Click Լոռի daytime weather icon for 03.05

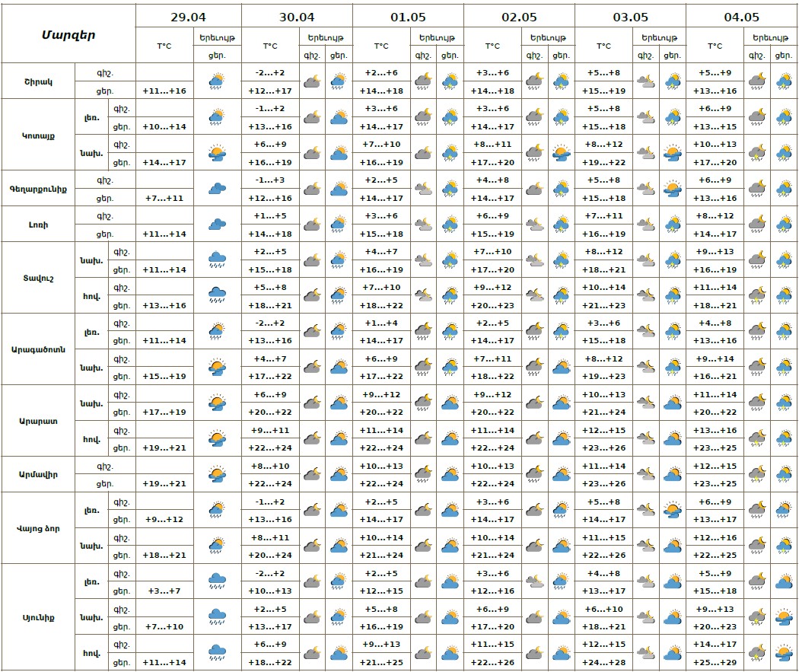pos(673,225)
